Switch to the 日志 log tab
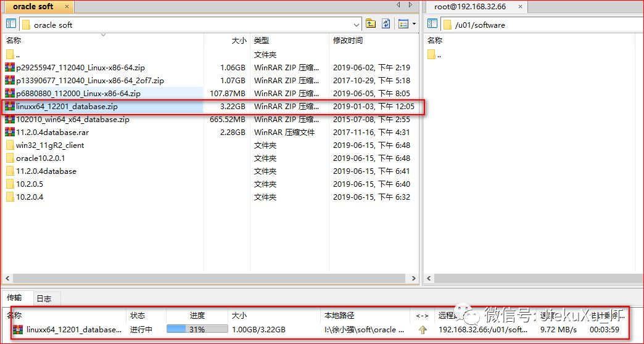Image resolution: width=644 pixels, height=344 pixels. (x=44, y=298)
